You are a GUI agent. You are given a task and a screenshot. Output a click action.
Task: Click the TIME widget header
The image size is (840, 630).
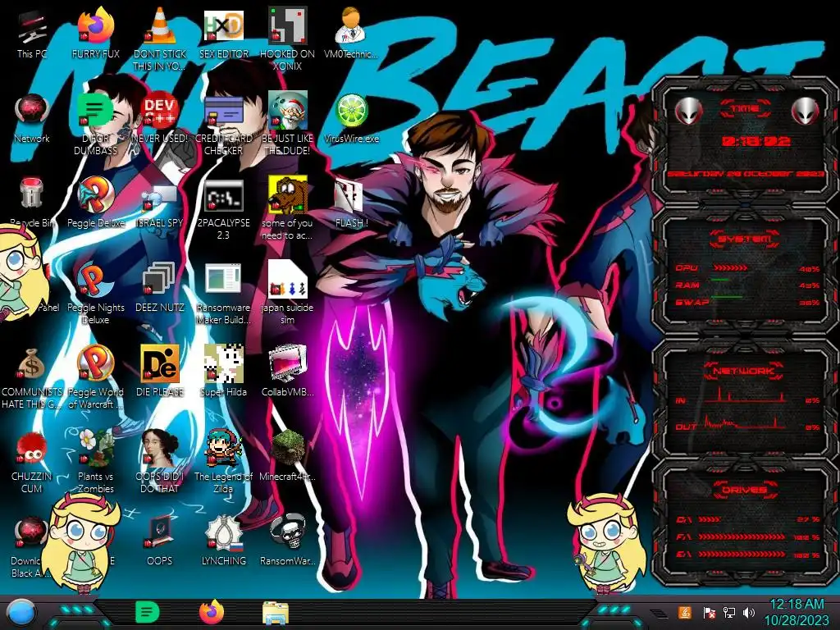(745, 109)
